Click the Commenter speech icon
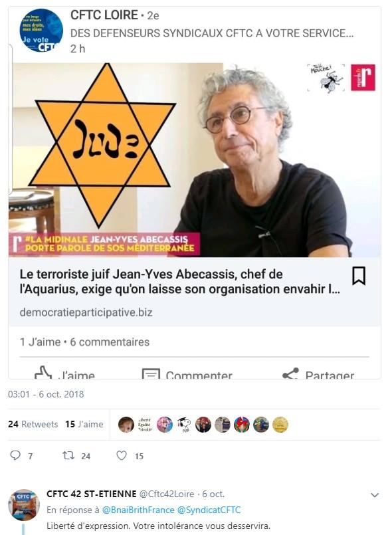392x535 pixels. click(x=150, y=374)
